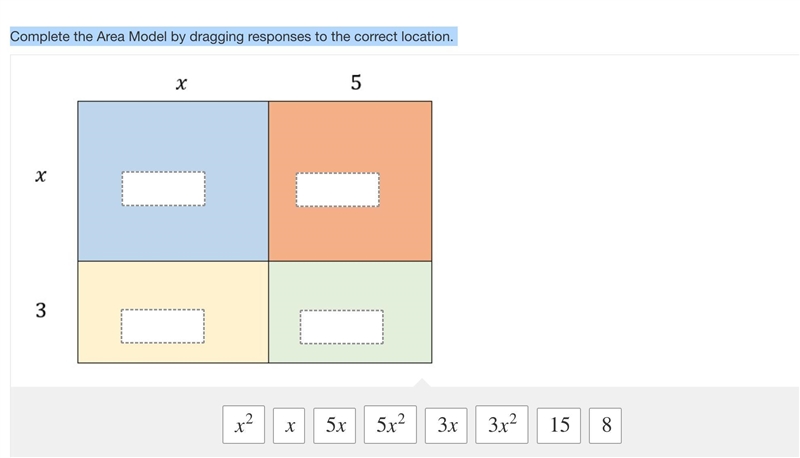Choose the 5x response tile
The image size is (800, 458).
tap(335, 425)
